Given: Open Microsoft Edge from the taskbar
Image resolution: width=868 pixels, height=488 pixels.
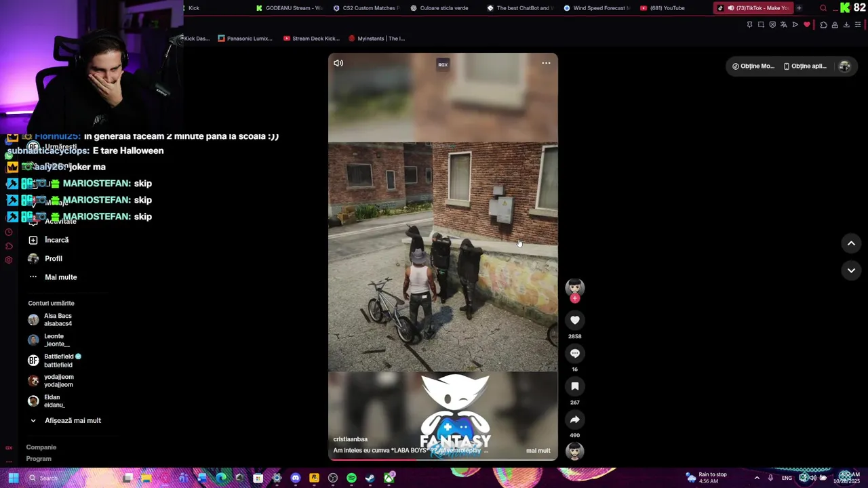Looking at the screenshot, I should pos(220,478).
